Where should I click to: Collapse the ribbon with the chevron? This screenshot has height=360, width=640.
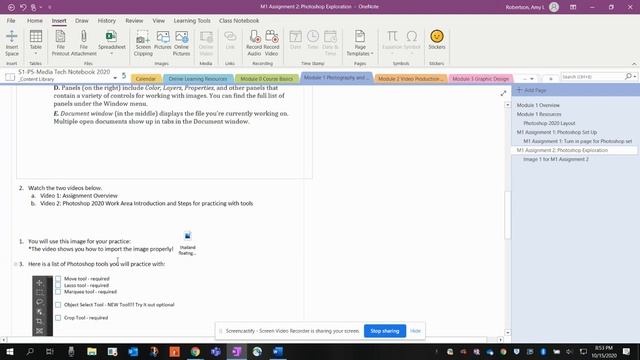[634, 64]
